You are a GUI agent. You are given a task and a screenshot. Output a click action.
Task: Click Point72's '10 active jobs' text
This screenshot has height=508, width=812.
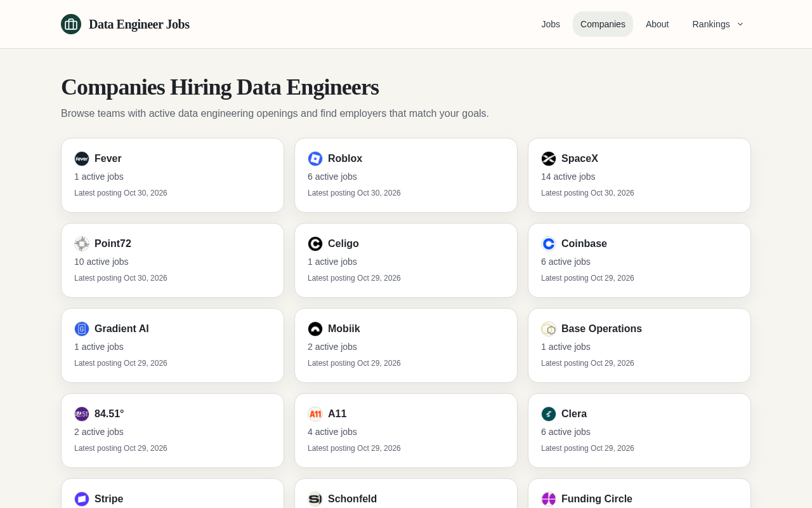(x=101, y=262)
